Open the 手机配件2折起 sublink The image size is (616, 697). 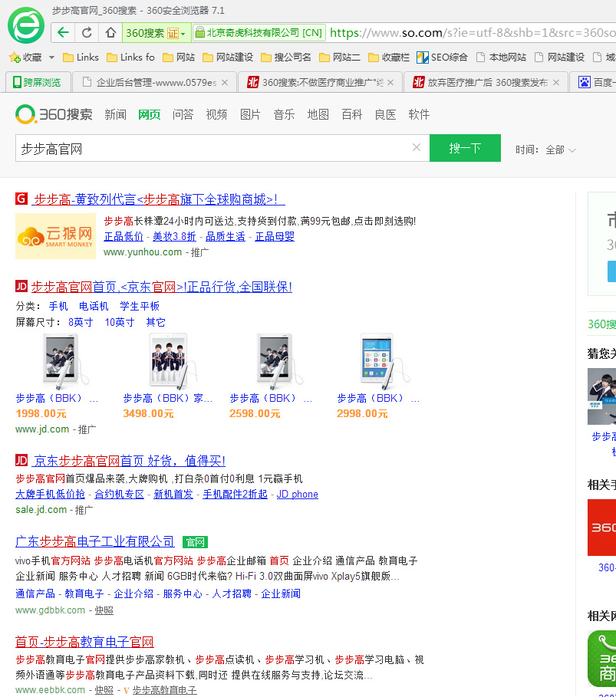point(236,495)
